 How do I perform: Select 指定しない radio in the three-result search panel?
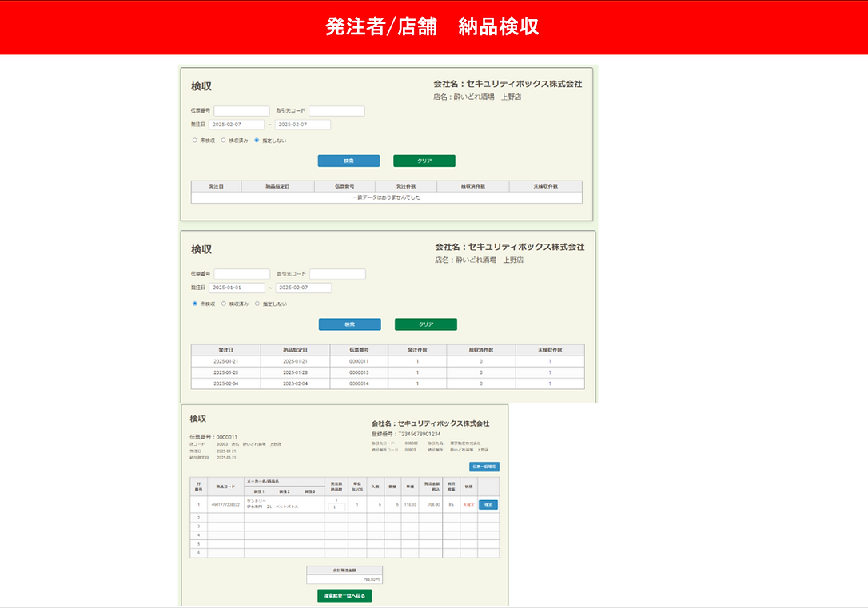coord(257,304)
